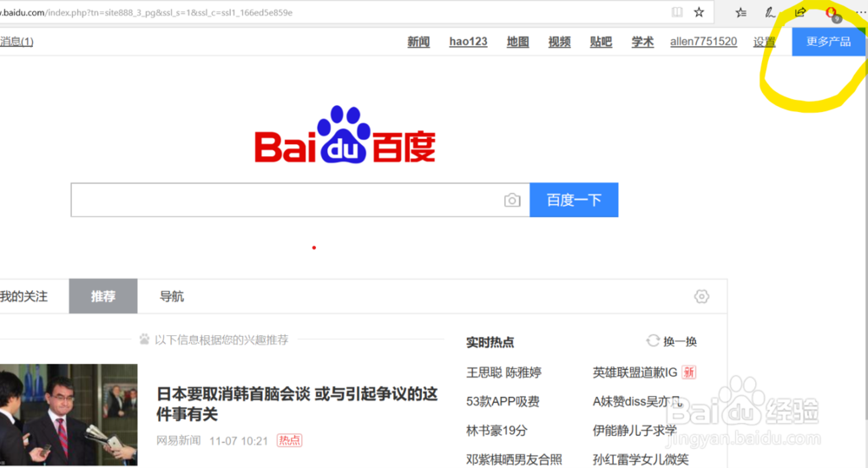Open the 消息(1) messages link
Viewport: 868px width, 468px height.
coord(16,42)
